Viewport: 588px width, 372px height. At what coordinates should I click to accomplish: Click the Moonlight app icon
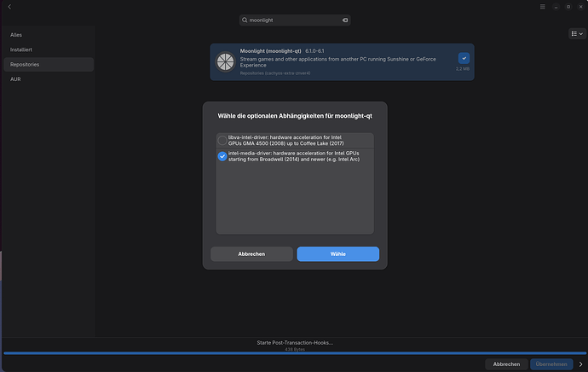pos(225,62)
